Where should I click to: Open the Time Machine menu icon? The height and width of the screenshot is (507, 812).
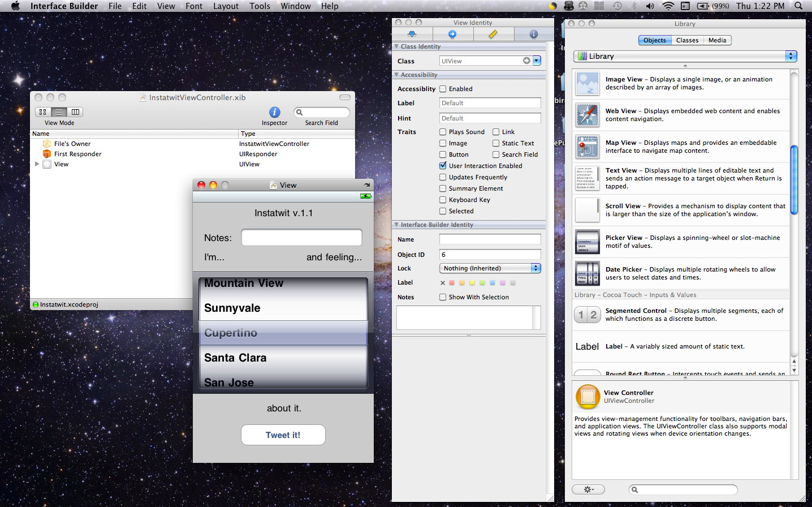[x=617, y=6]
